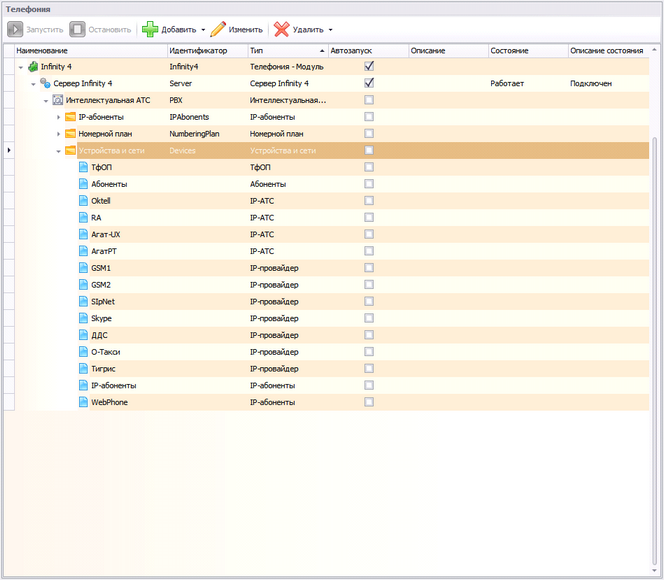The height and width of the screenshot is (580, 664).
Task: Sort by the Идентификатор column header
Action: coord(208,51)
